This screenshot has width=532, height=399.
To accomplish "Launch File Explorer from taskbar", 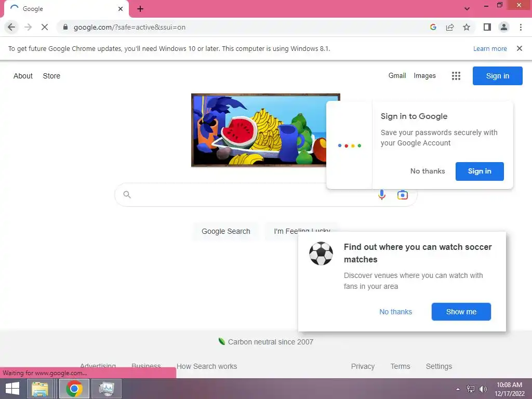I will pos(40,389).
